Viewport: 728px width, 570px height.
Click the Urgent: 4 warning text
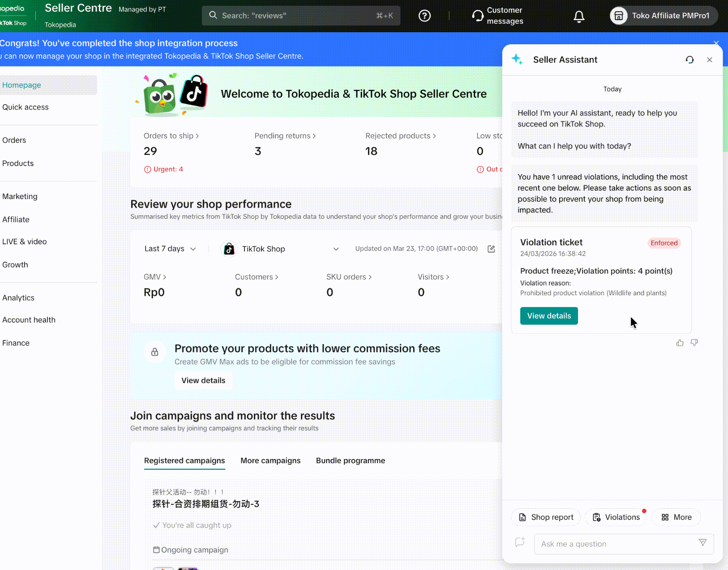168,169
